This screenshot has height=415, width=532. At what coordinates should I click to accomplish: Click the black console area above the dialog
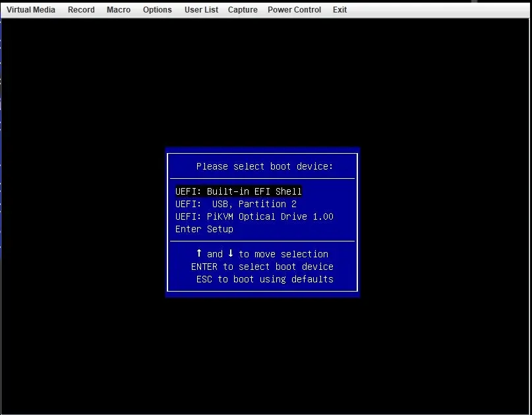click(x=264, y=79)
